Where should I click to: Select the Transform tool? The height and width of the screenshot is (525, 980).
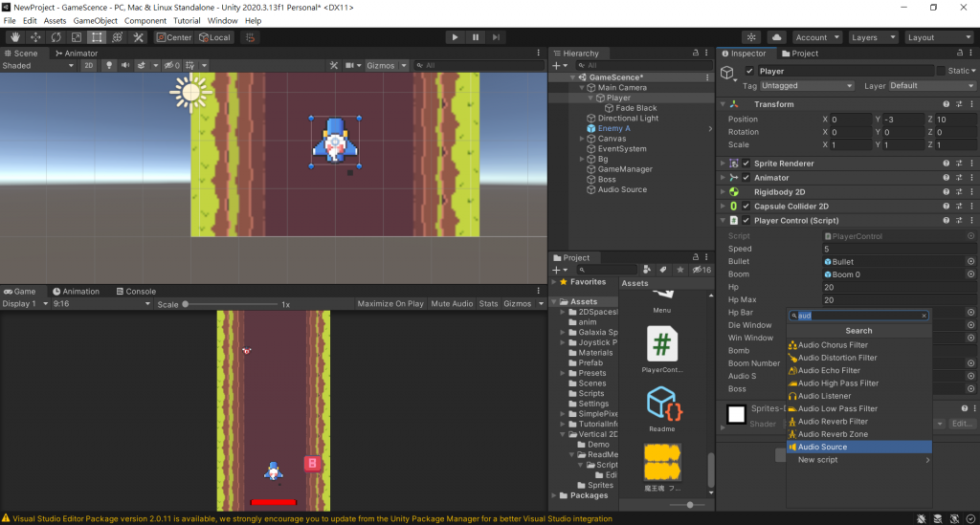[x=118, y=37]
